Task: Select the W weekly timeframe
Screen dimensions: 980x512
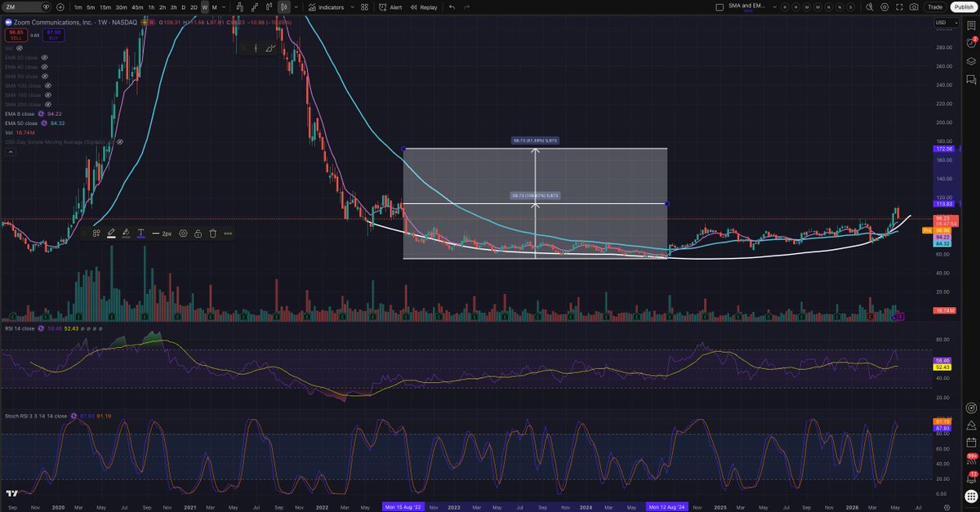Action: [x=204, y=7]
